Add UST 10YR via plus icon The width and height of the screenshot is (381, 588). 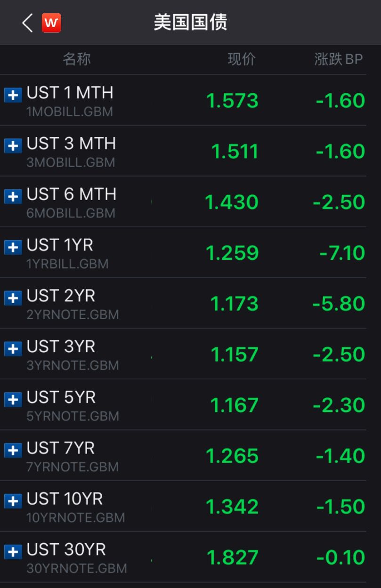click(x=13, y=501)
